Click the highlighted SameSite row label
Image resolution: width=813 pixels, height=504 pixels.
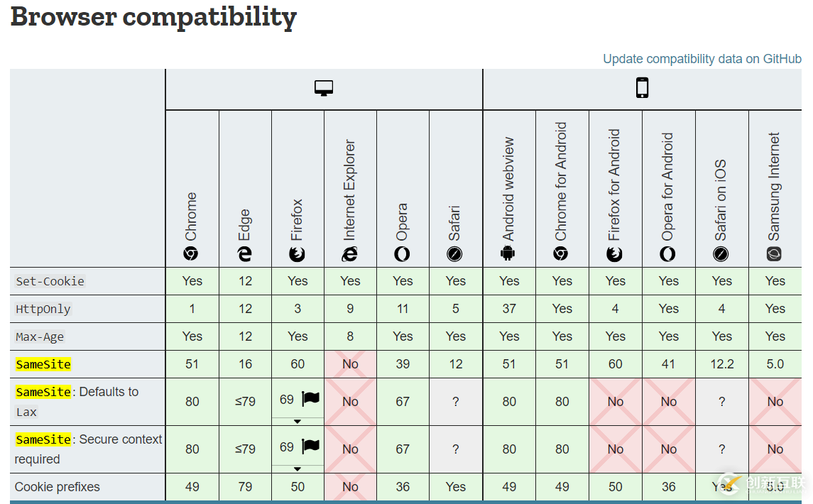tap(43, 364)
